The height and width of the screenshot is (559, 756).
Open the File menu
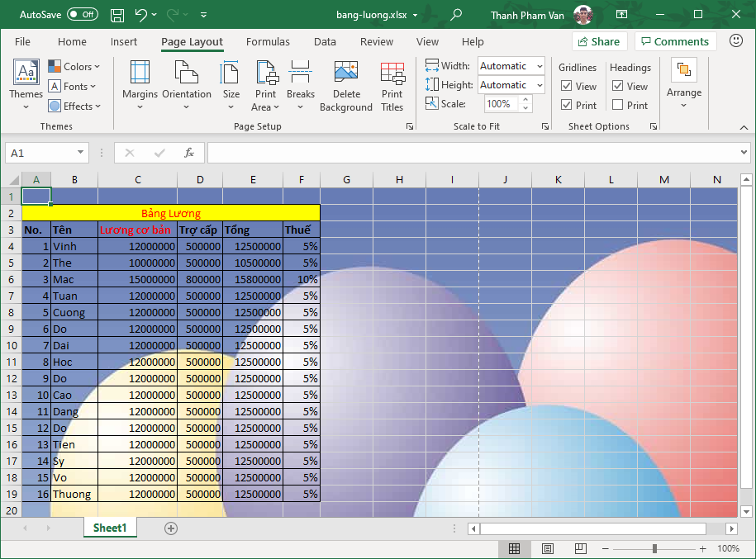coord(22,42)
